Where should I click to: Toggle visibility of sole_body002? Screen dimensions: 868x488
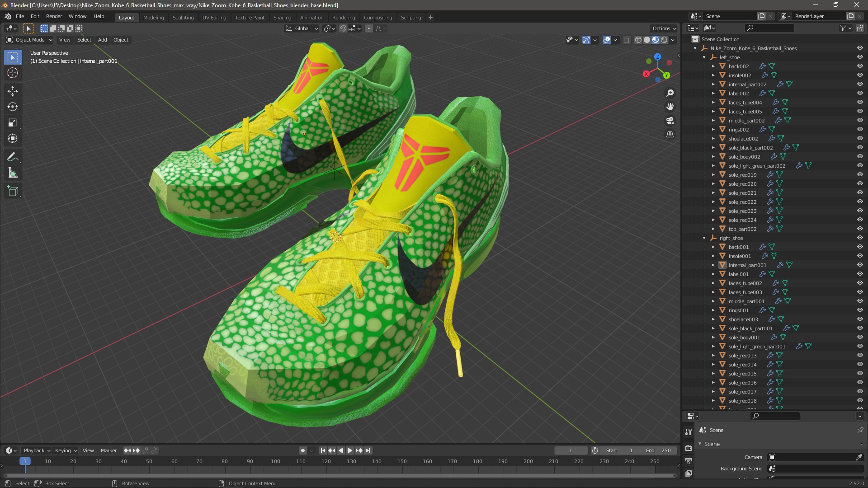[860, 156]
